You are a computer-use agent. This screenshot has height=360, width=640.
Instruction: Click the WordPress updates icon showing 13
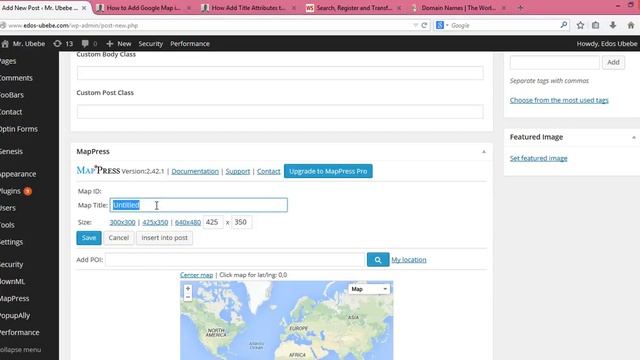coord(63,44)
